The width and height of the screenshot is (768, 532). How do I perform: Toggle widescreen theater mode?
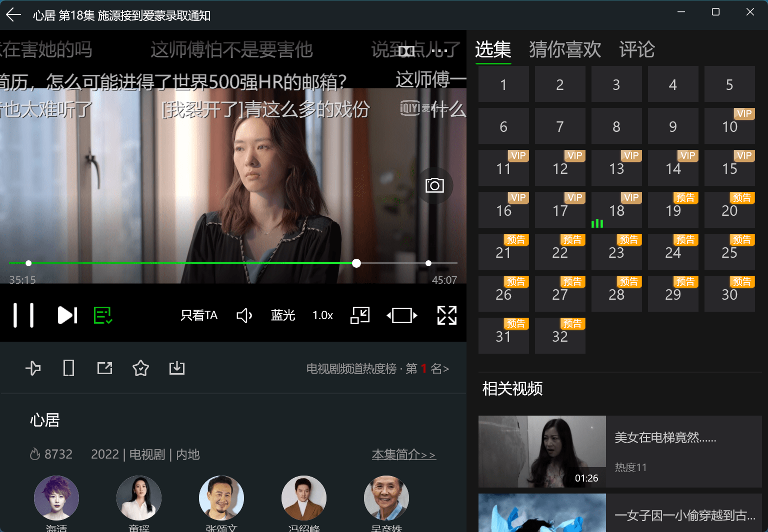click(402, 315)
